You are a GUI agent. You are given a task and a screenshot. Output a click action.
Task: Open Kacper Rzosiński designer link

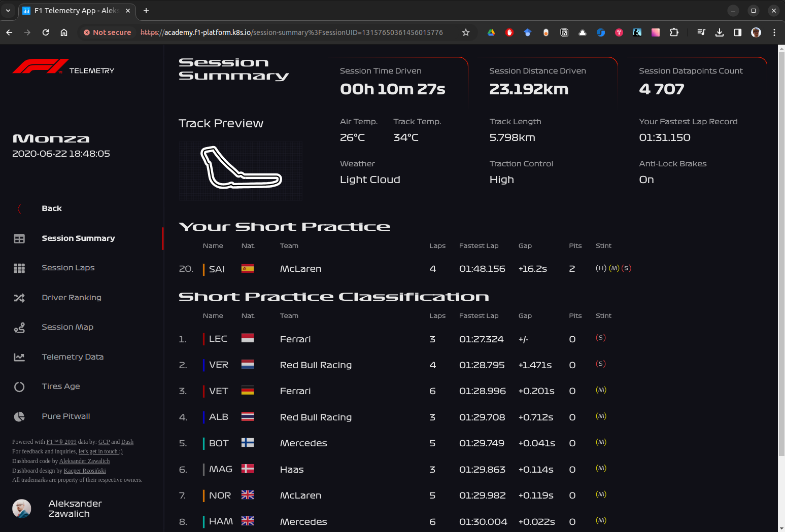point(85,471)
